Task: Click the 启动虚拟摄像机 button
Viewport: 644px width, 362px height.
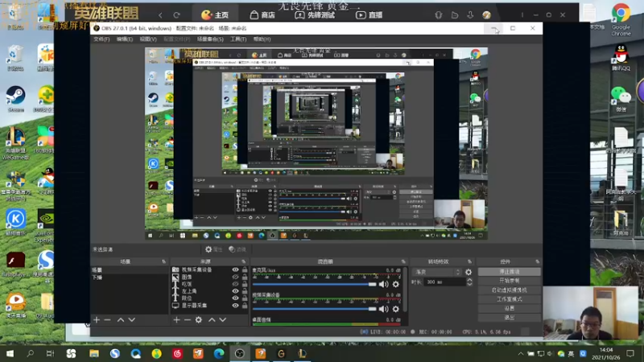Action: [x=510, y=290]
